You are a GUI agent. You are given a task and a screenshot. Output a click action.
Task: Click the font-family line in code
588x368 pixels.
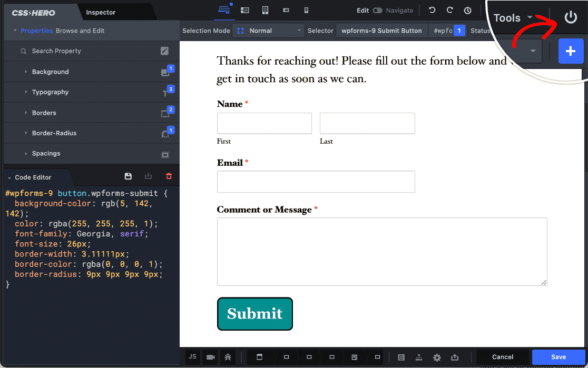(81, 234)
